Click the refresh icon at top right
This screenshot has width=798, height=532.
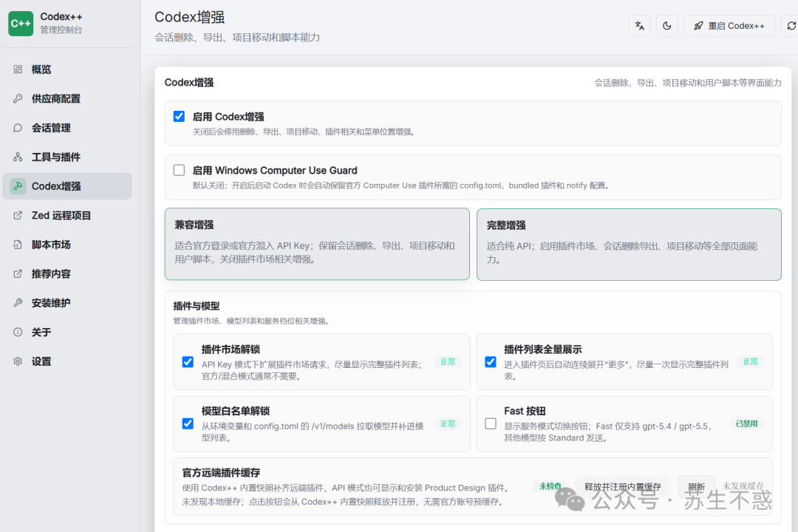(791, 26)
